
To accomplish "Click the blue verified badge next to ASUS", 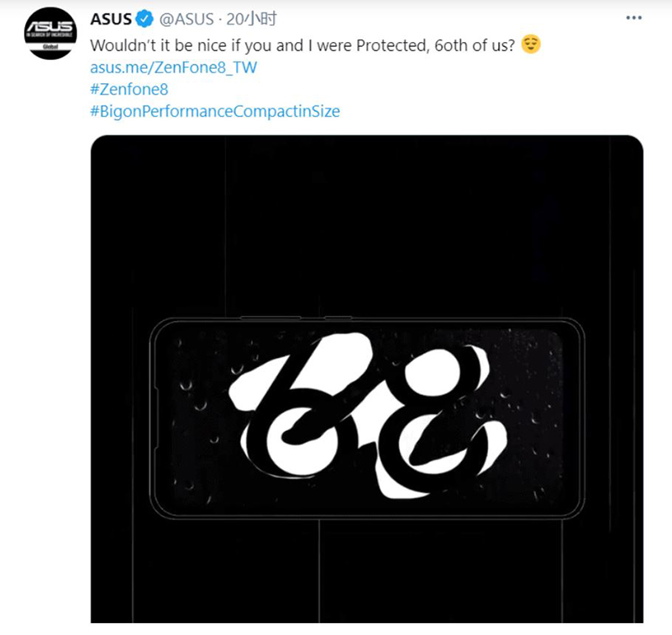I will [x=144, y=19].
